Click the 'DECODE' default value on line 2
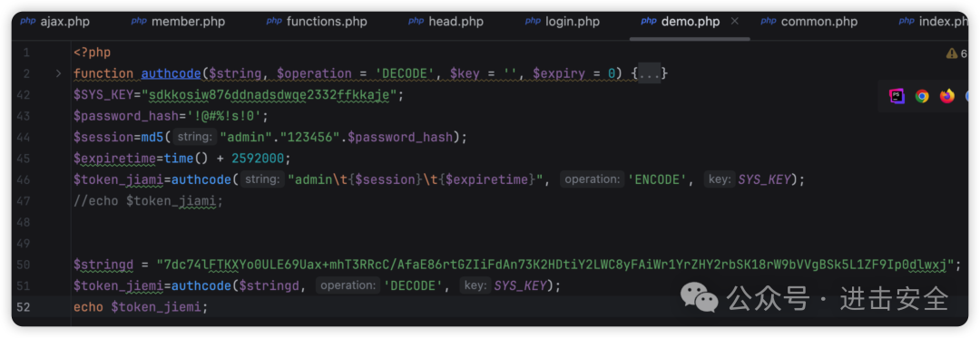Viewport: 980px width, 338px height. (x=405, y=74)
